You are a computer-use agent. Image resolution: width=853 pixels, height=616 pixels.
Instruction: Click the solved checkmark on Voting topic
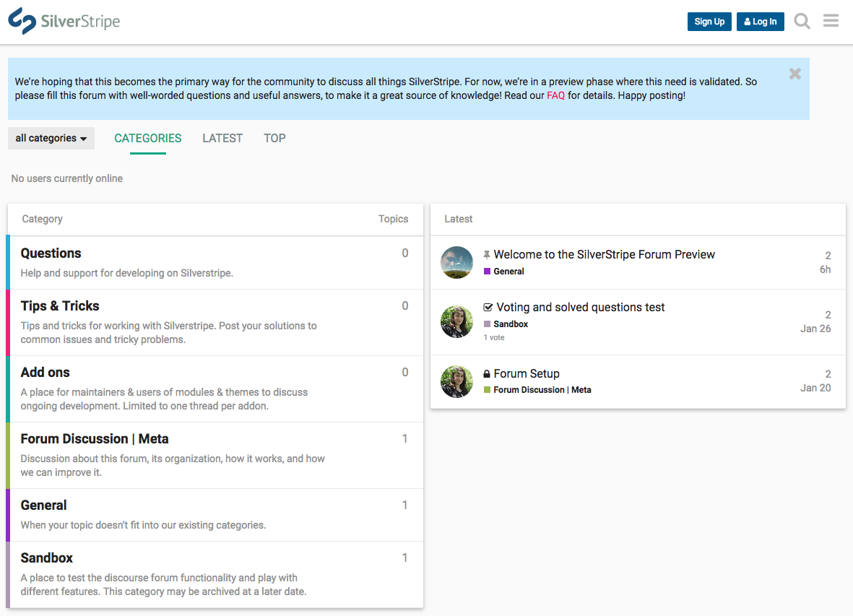(489, 306)
